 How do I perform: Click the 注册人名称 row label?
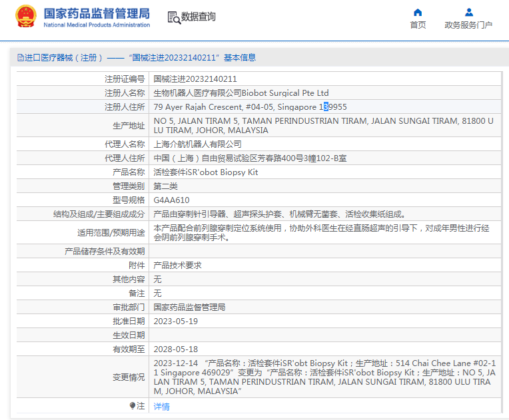pyautogui.click(x=125, y=93)
